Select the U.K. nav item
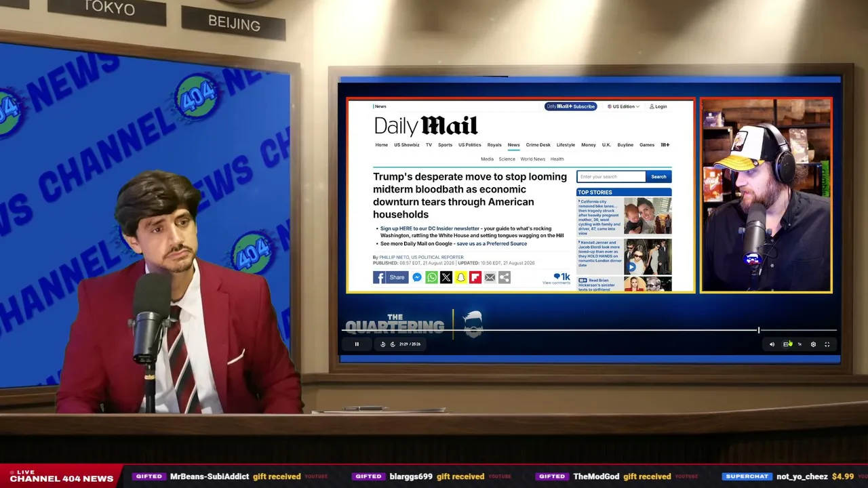Viewport: 868px width, 488px height. 606,144
